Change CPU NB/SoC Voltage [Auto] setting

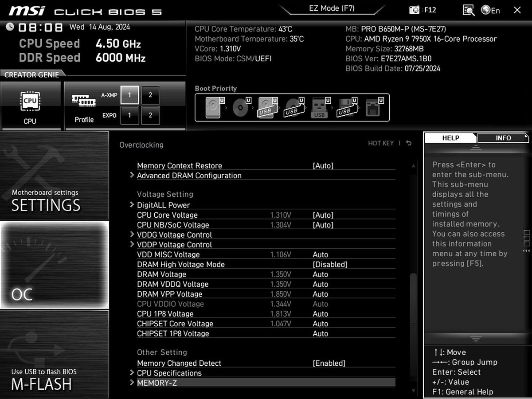(323, 225)
